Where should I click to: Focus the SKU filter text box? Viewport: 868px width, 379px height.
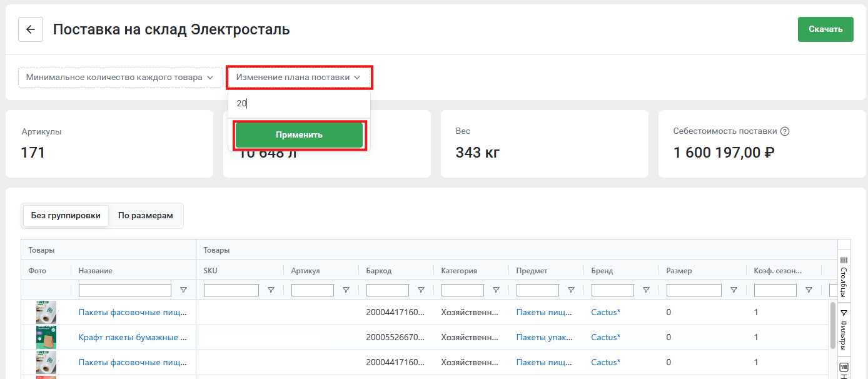tap(231, 290)
